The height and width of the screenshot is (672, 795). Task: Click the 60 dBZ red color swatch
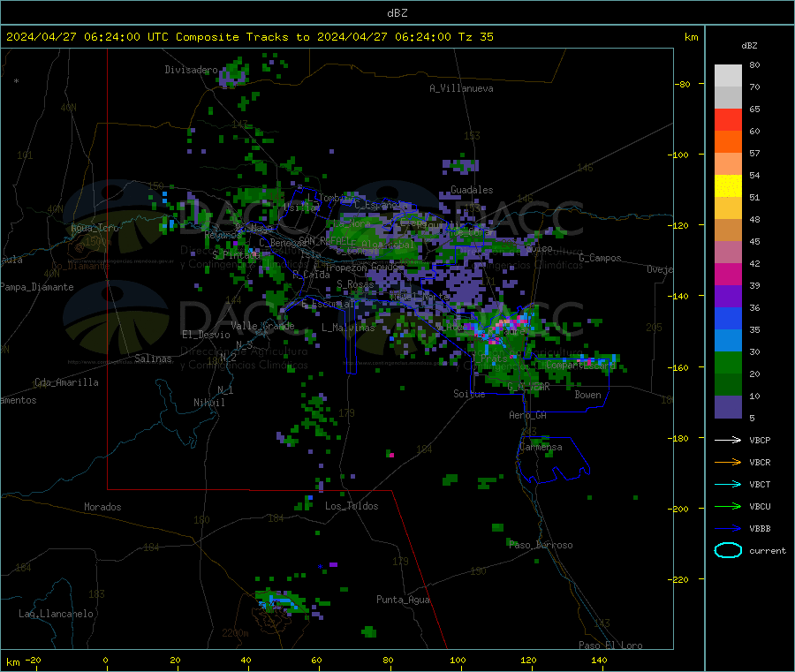click(x=728, y=119)
